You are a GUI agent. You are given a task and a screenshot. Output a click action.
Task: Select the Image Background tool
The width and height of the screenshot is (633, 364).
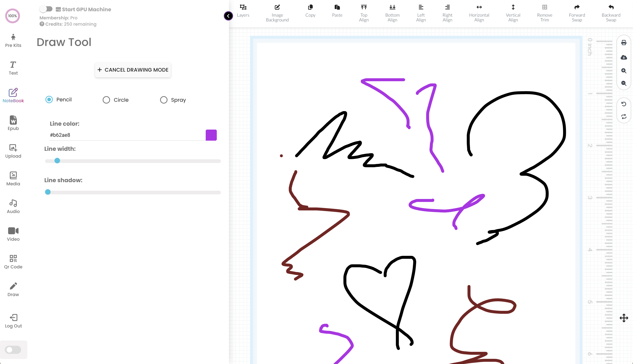pos(277,12)
